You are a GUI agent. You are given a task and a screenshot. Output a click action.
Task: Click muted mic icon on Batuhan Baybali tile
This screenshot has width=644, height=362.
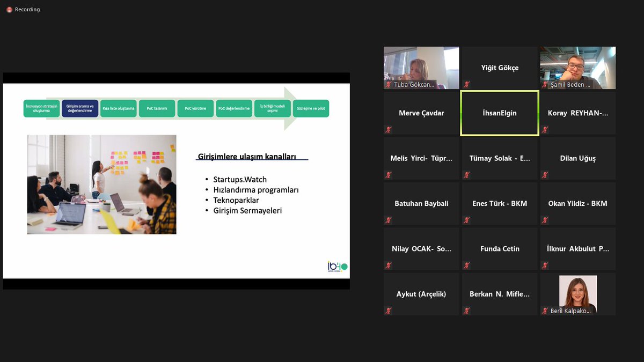coord(389,220)
